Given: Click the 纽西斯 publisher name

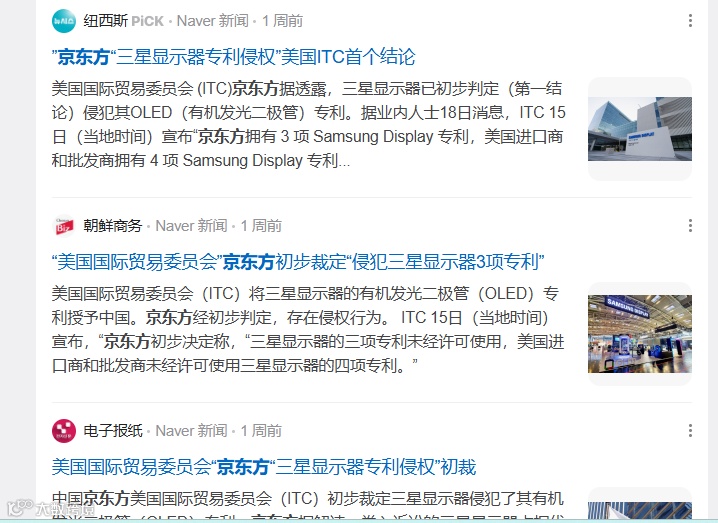Looking at the screenshot, I should [105, 21].
